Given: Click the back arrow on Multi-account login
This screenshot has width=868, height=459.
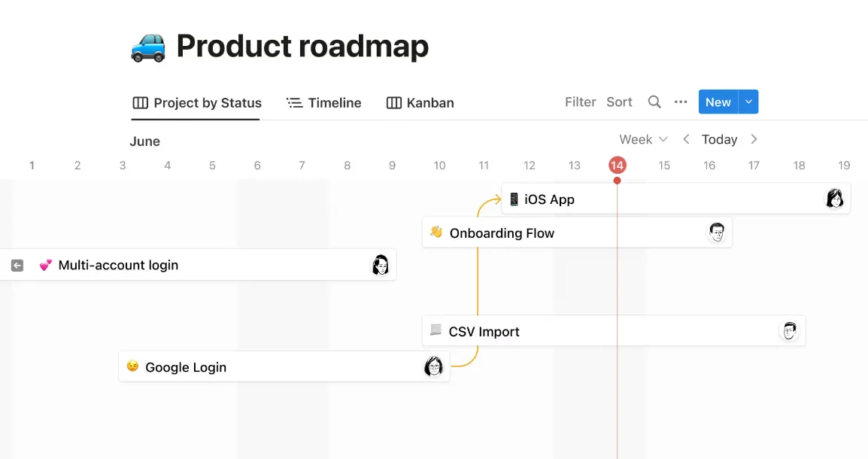Looking at the screenshot, I should point(17,265).
